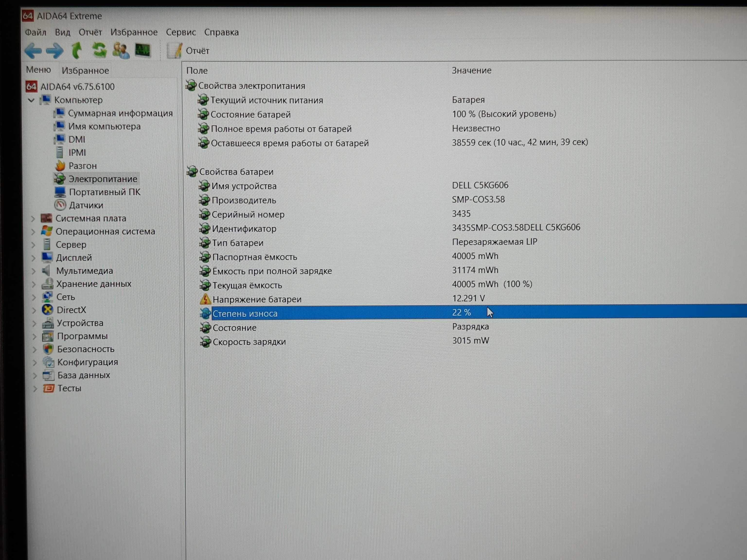747x560 pixels.
Task: Switch to the Меню tab
Action: tap(38, 70)
